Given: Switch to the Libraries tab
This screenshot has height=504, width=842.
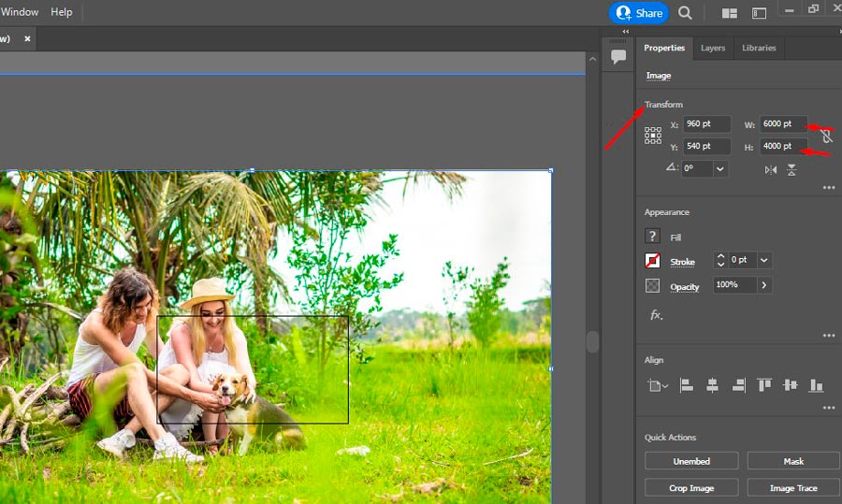Looking at the screenshot, I should point(759,48).
